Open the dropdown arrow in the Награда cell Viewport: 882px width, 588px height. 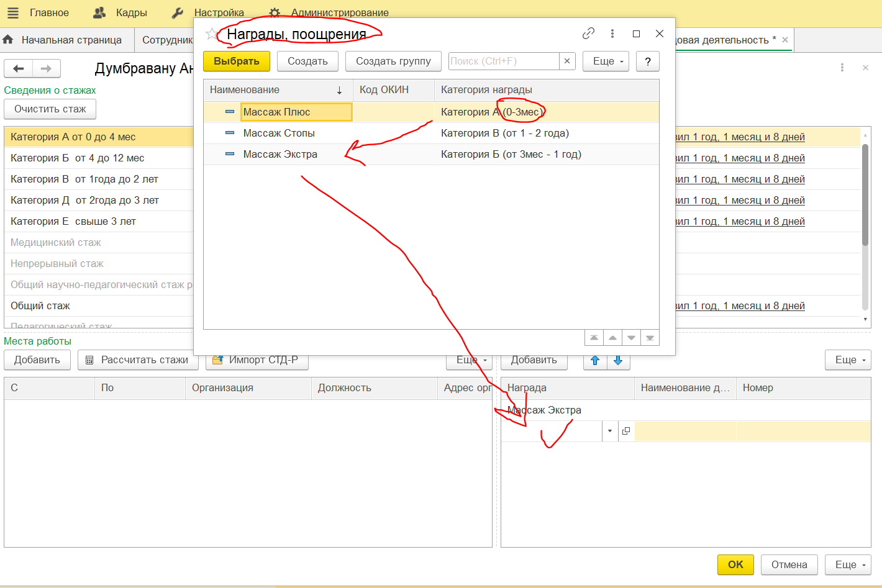coord(610,431)
